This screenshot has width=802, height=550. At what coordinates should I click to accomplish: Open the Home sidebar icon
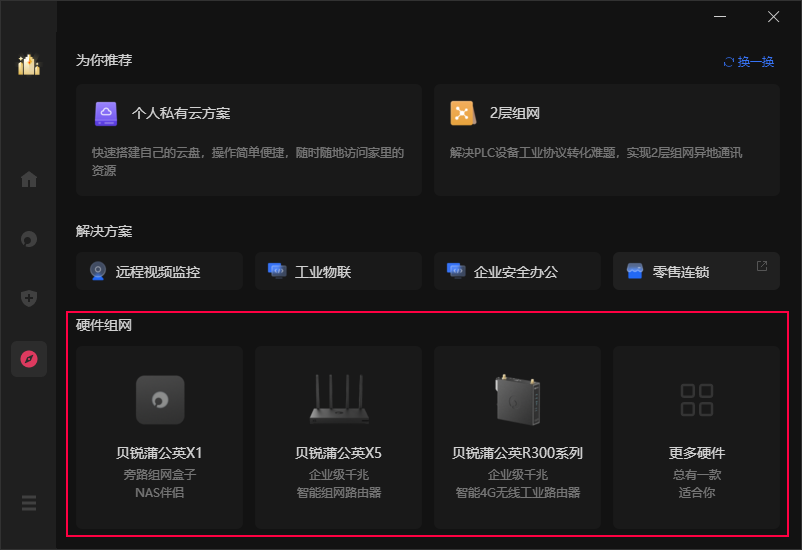tap(29, 179)
